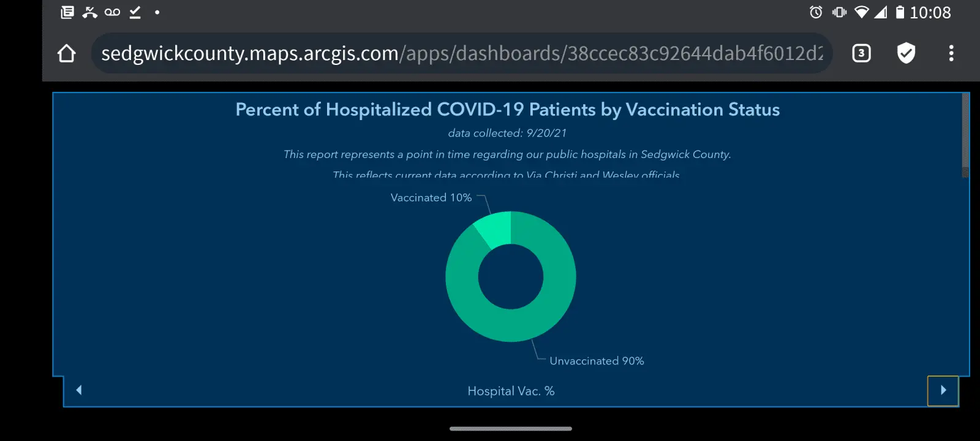This screenshot has width=980, height=441.
Task: Tap the battery status icon
Action: (900, 12)
